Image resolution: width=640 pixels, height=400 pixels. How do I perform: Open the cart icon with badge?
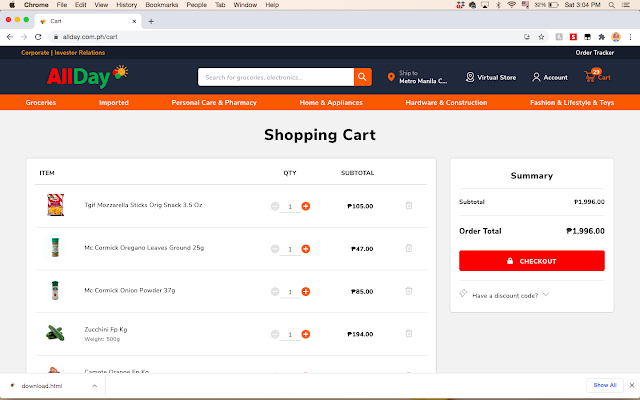(597, 76)
